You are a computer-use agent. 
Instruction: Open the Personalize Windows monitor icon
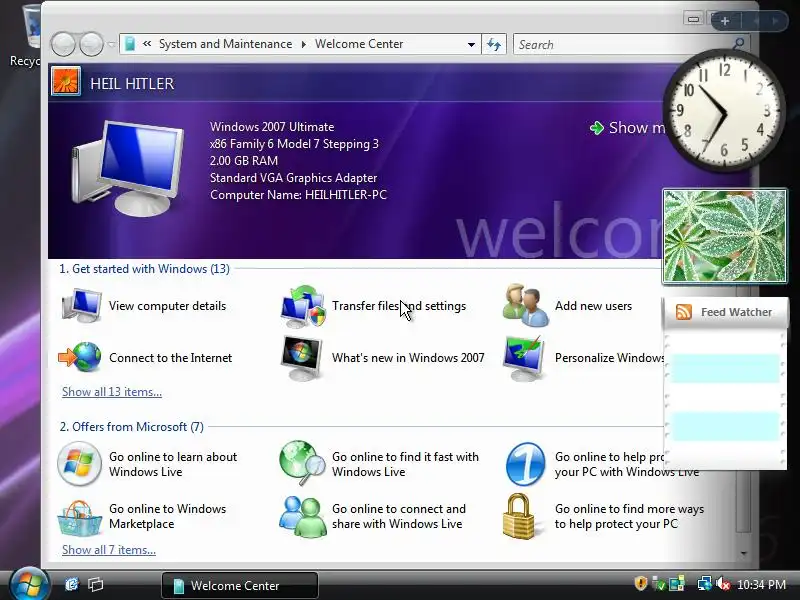click(523, 358)
